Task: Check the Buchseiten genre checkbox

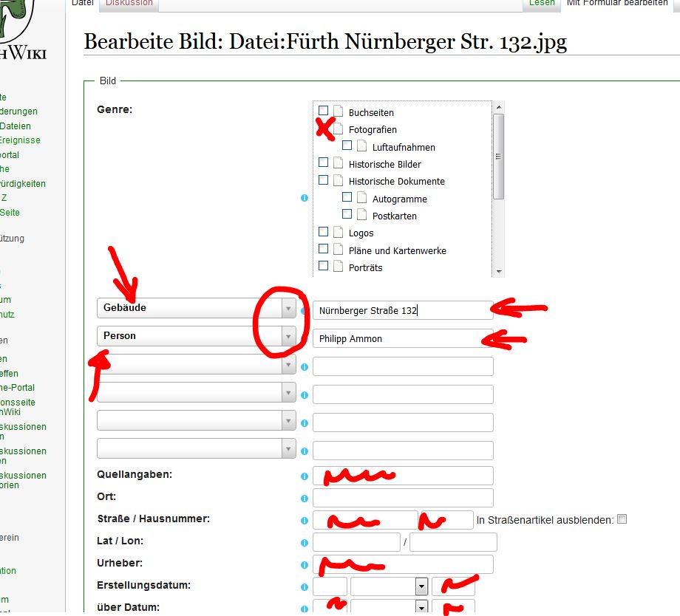Action: (x=323, y=111)
